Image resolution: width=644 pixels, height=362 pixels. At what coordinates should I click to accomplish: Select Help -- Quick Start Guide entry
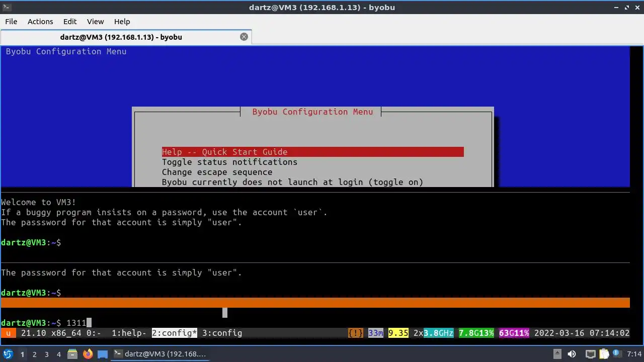coord(312,152)
